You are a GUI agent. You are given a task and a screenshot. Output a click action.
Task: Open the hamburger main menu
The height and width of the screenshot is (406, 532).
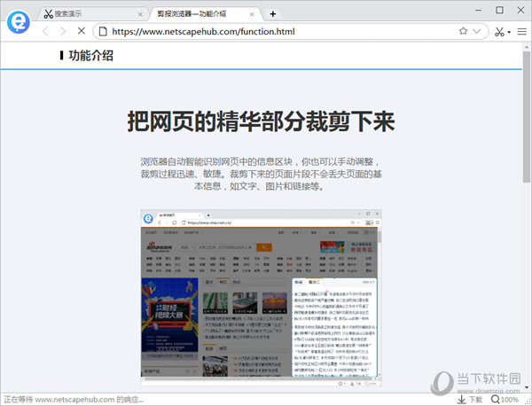click(521, 32)
